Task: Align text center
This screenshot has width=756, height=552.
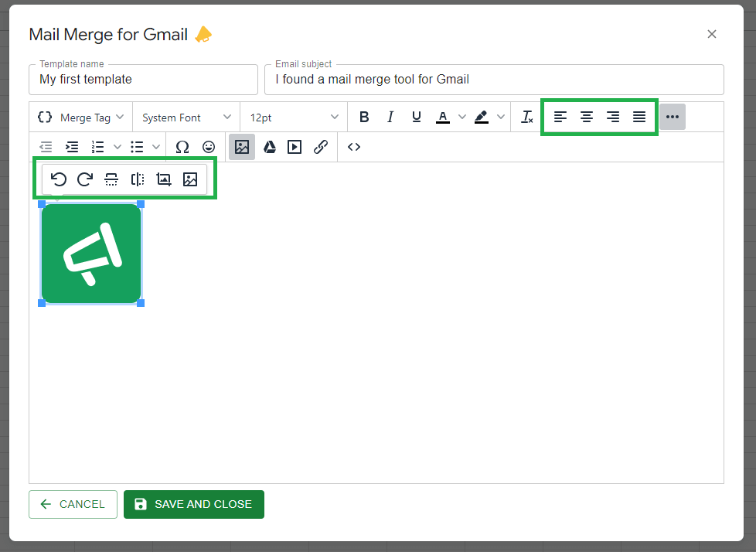Action: click(586, 117)
